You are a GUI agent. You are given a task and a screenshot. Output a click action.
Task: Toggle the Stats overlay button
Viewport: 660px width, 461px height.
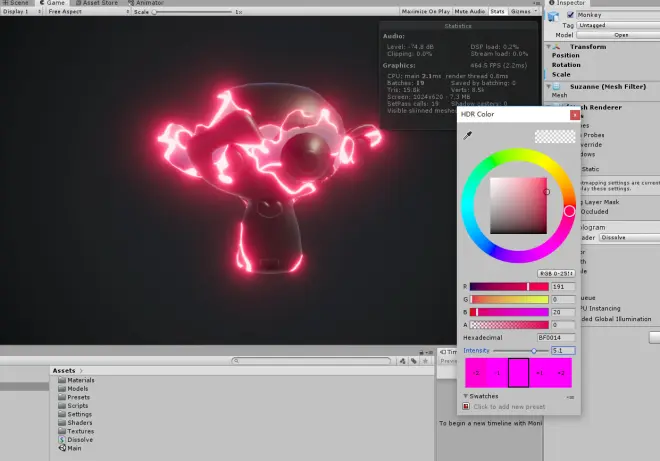[498, 12]
